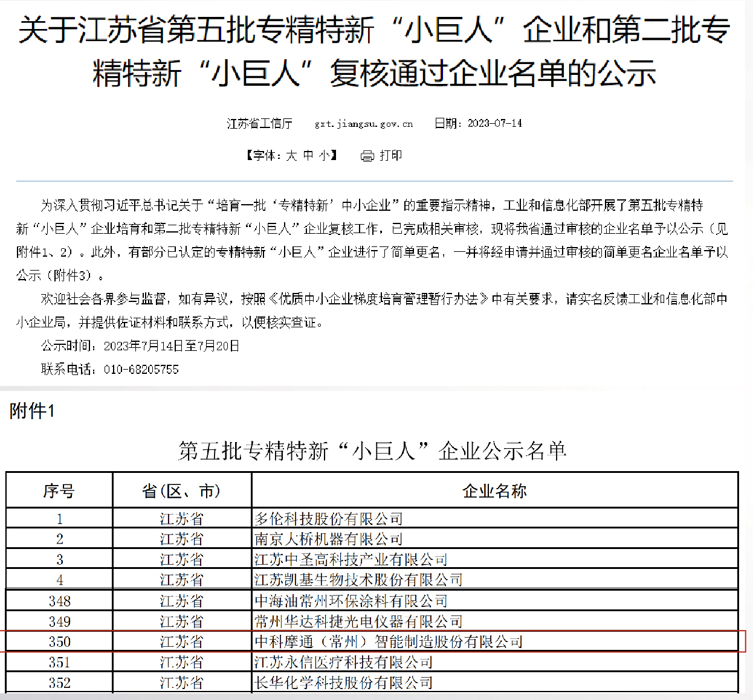The height and width of the screenshot is (700, 753).
Task: Click serial number 352 cell
Action: coord(59,682)
